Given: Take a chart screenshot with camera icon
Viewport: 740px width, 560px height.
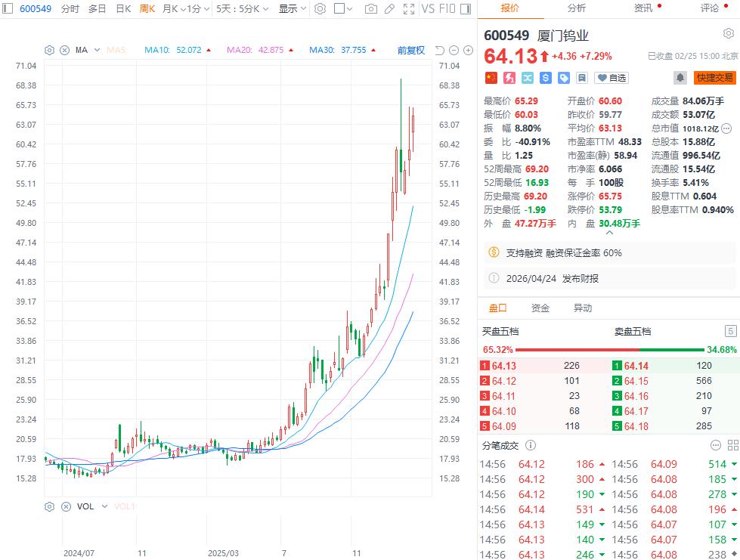Looking at the screenshot, I should pyautogui.click(x=371, y=8).
